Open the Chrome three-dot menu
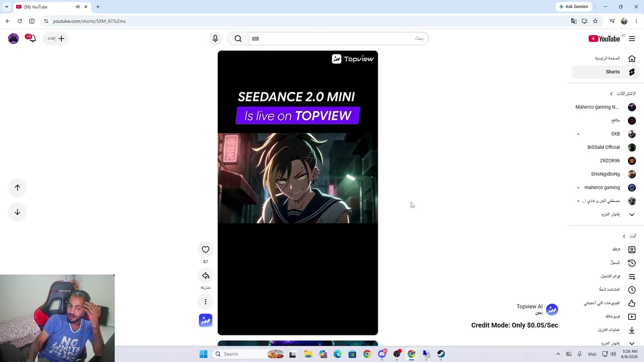 coord(636,21)
